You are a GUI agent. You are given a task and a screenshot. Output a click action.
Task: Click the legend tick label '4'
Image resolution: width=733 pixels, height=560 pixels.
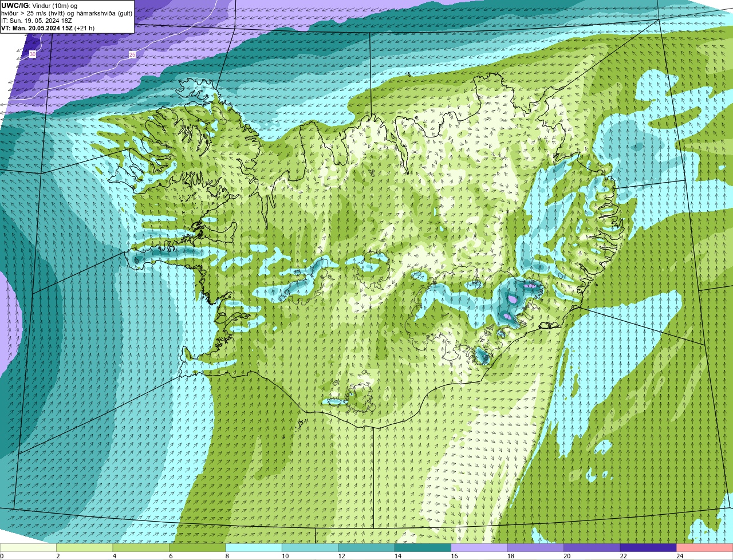tap(114, 556)
